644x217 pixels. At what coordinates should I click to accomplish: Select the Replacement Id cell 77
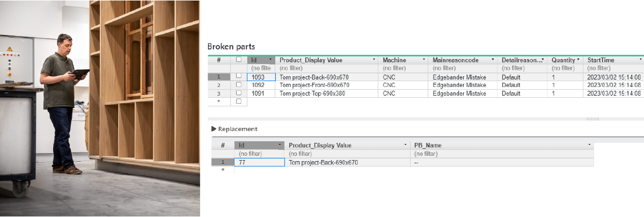(x=259, y=162)
